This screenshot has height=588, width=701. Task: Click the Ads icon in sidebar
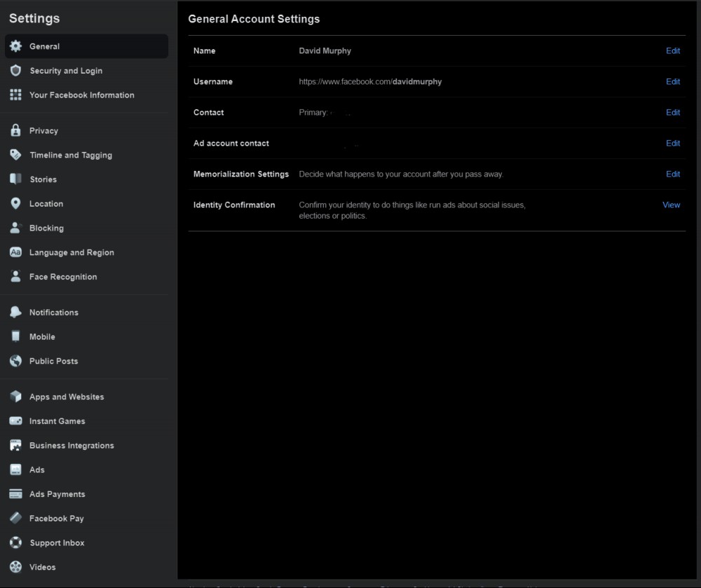point(15,470)
